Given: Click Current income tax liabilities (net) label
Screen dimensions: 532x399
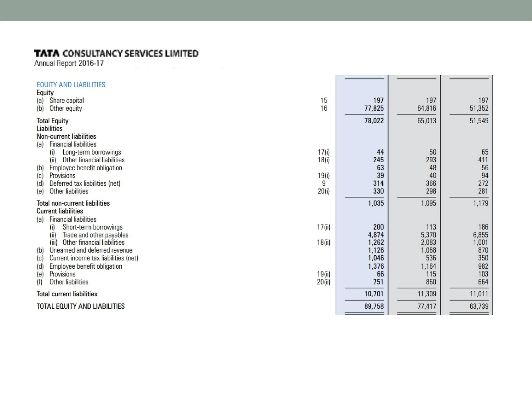Looking at the screenshot, I should pos(94,258).
